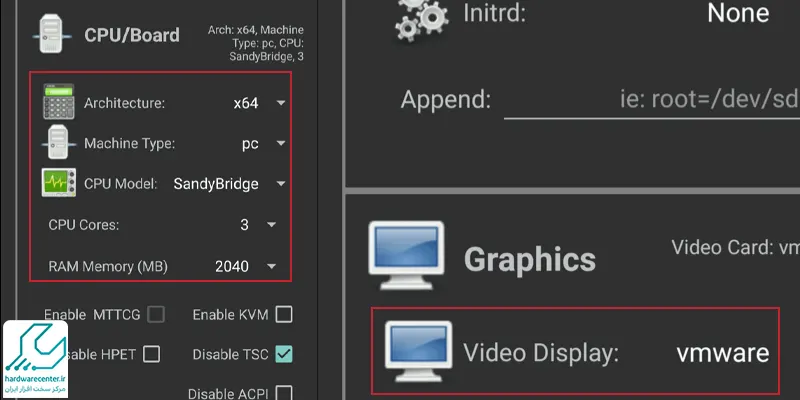Click the Append label text
Image resolution: width=800 pixels, height=400 pixels.
445,101
